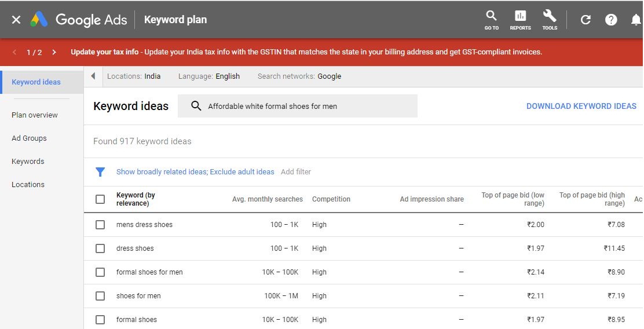Tick the 'formal shoes for men' checkbox
Viewport: 644px width, 329px height.
click(x=100, y=272)
